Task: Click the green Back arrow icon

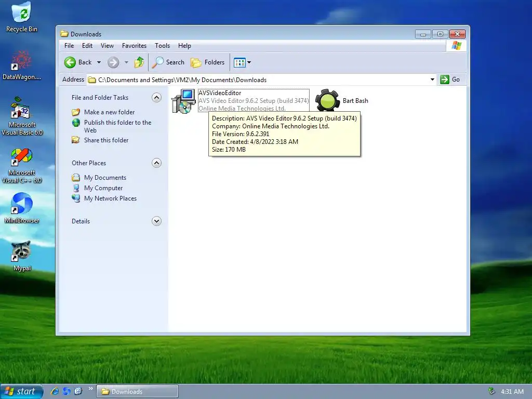Action: point(70,62)
